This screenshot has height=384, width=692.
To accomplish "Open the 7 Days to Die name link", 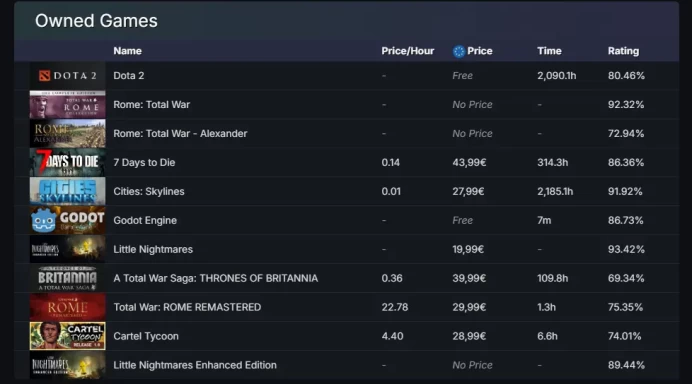I will (144, 162).
